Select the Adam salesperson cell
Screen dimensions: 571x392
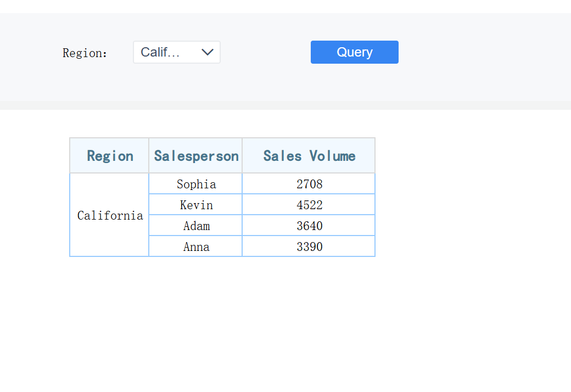coord(195,226)
